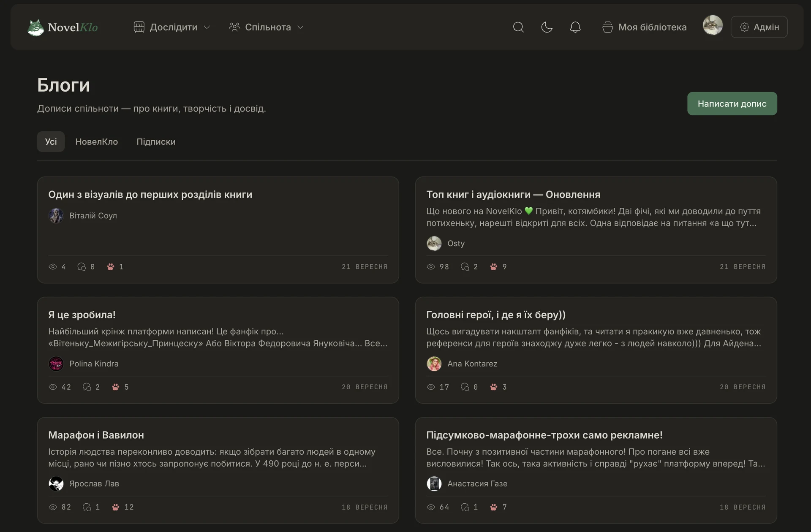Click comments icon on Polina Kindra post
This screenshot has width=811, height=532.
[x=87, y=387]
